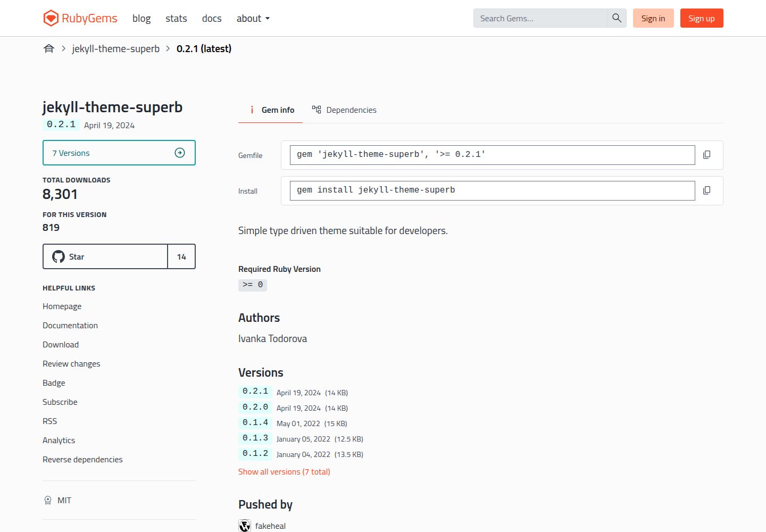Click the MIT license text
Screen dimensions: 766x532
64,500
